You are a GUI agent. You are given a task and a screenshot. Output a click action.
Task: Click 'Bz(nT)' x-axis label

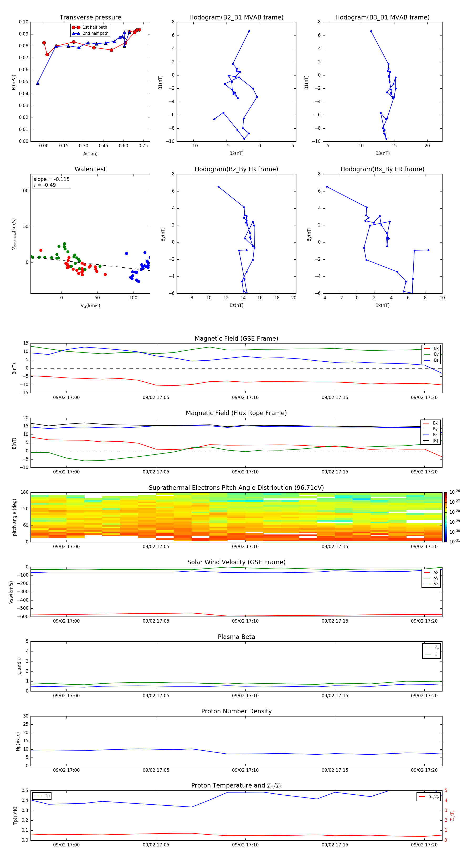pyautogui.click(x=236, y=305)
